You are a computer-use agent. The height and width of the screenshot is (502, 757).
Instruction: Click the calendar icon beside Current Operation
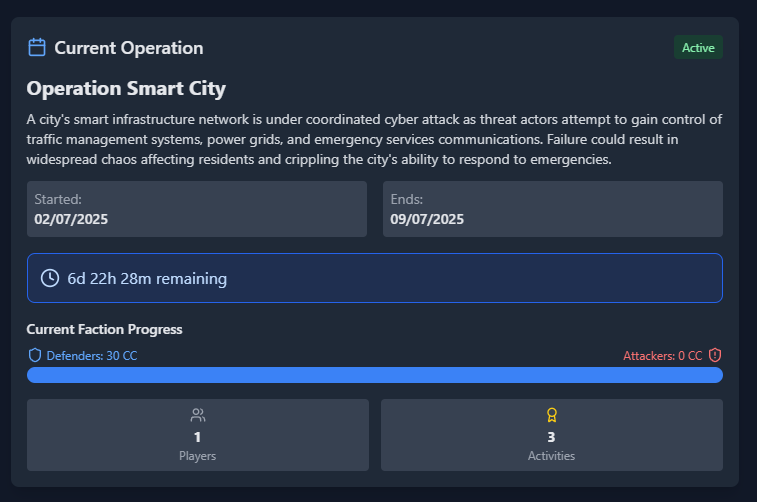pos(37,47)
